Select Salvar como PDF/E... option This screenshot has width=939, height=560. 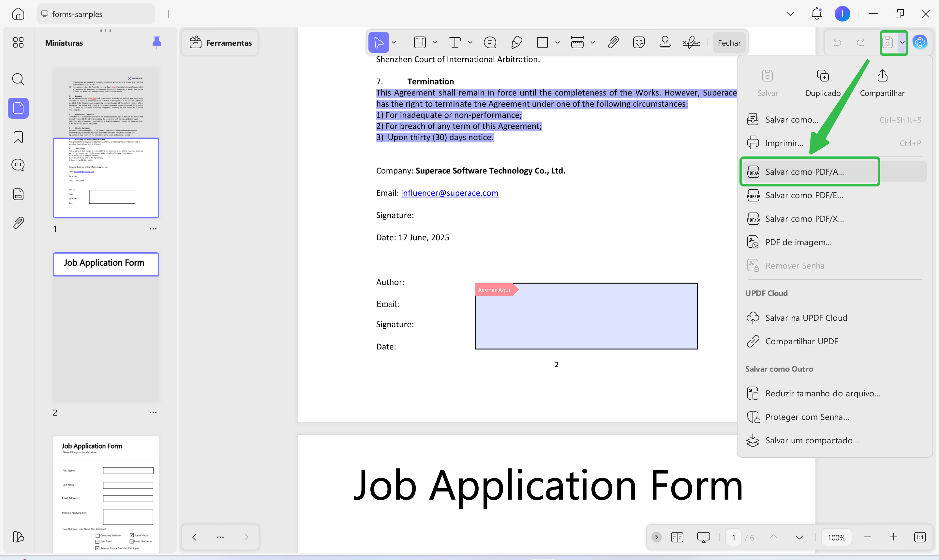pos(834,195)
